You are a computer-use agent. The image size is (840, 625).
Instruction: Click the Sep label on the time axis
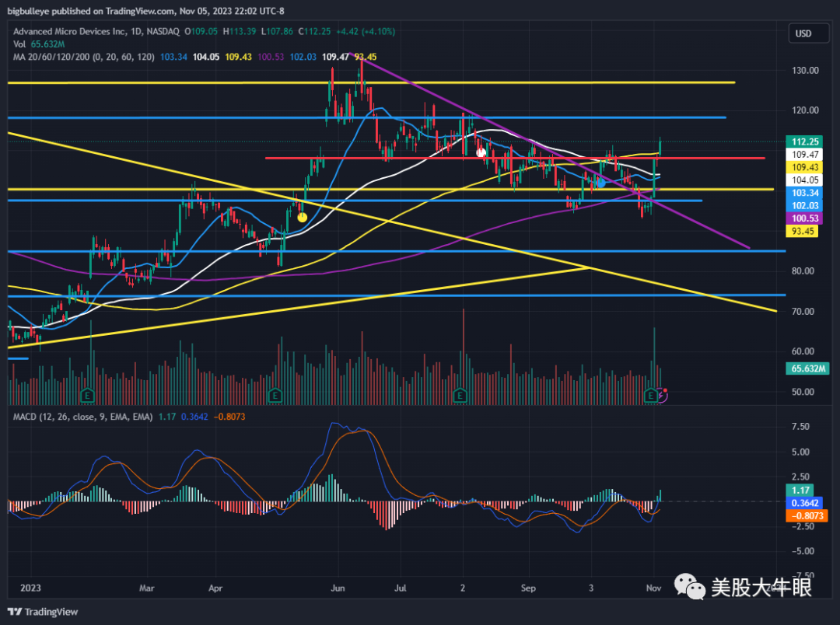[x=528, y=588]
